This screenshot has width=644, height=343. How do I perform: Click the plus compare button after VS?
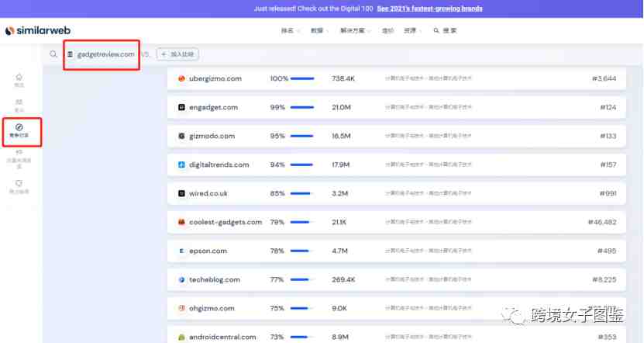coord(177,54)
